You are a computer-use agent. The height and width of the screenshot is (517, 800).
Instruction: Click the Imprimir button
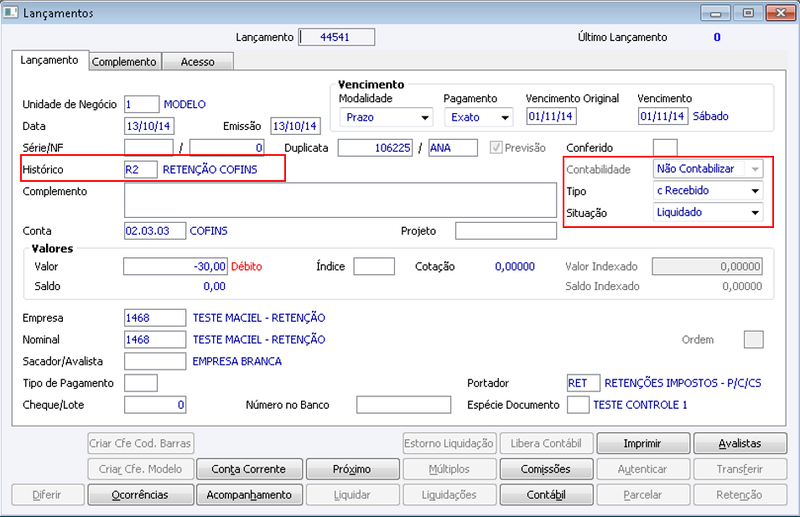(x=643, y=444)
